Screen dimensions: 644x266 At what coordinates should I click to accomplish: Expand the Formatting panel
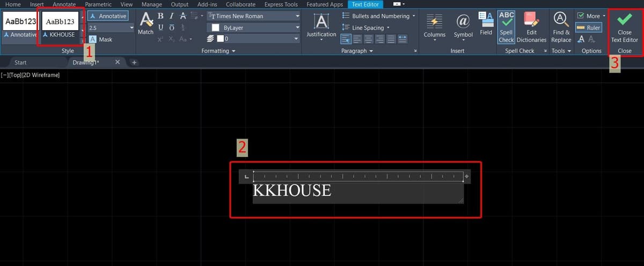pyautogui.click(x=218, y=51)
